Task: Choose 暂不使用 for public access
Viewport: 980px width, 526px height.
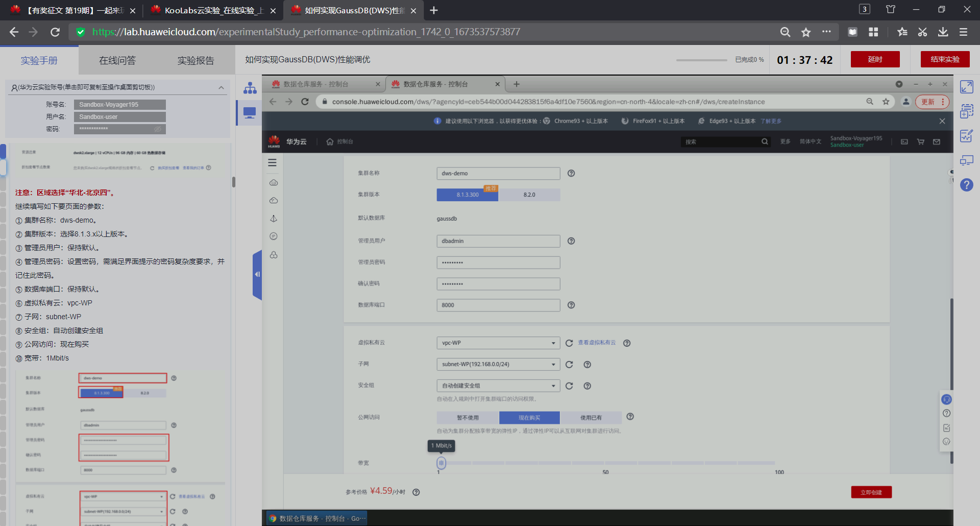Action: [468, 418]
